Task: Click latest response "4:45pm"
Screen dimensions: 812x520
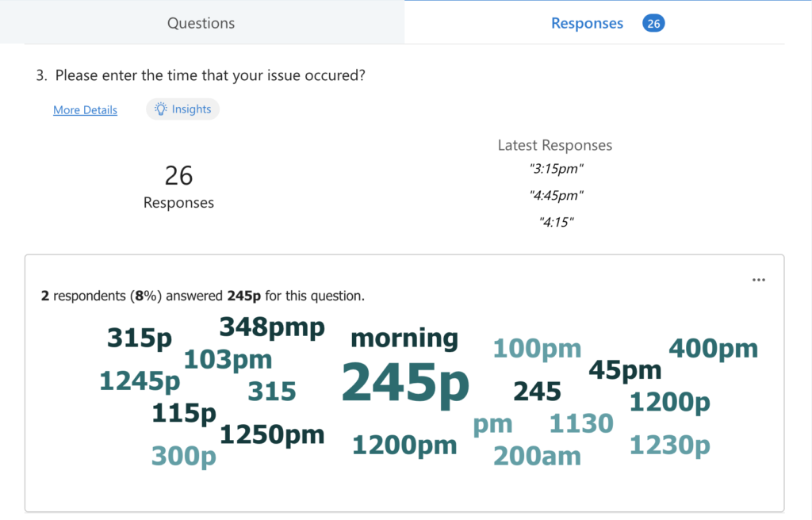Action: (555, 195)
